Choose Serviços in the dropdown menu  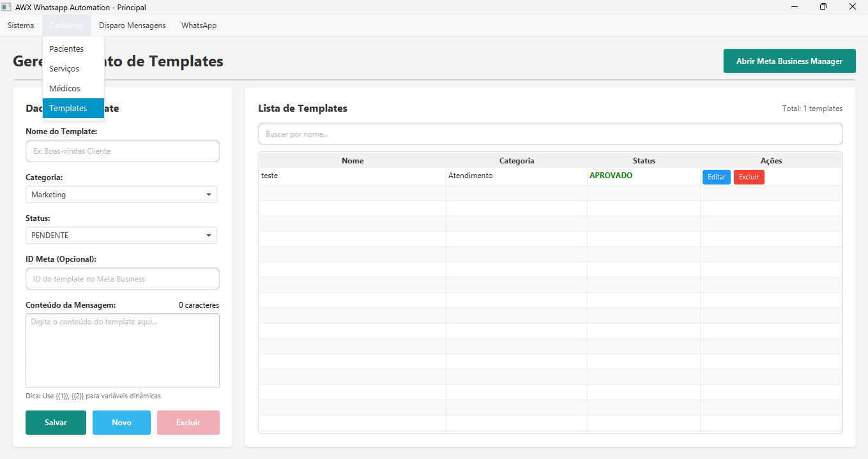[x=64, y=69]
